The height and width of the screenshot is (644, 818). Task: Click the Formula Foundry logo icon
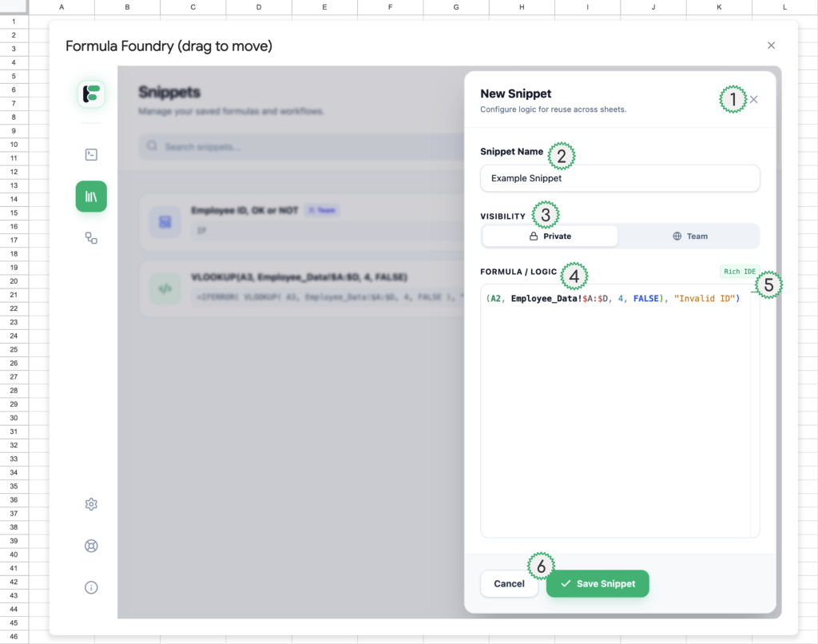point(91,93)
